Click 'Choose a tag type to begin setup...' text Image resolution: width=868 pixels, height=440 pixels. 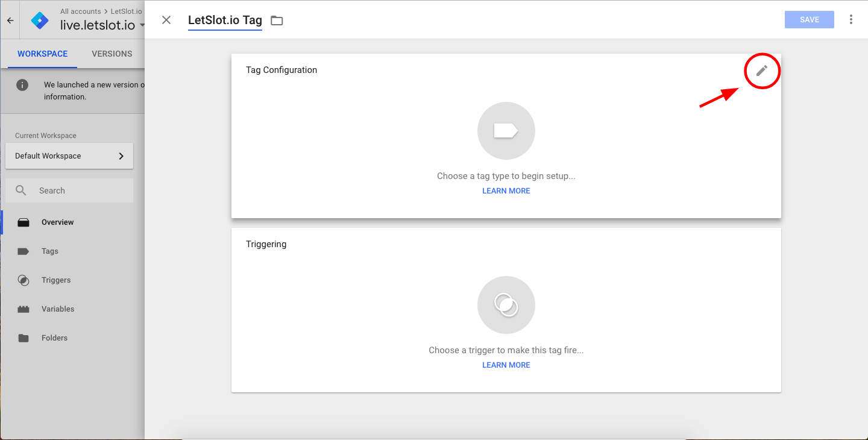506,176
